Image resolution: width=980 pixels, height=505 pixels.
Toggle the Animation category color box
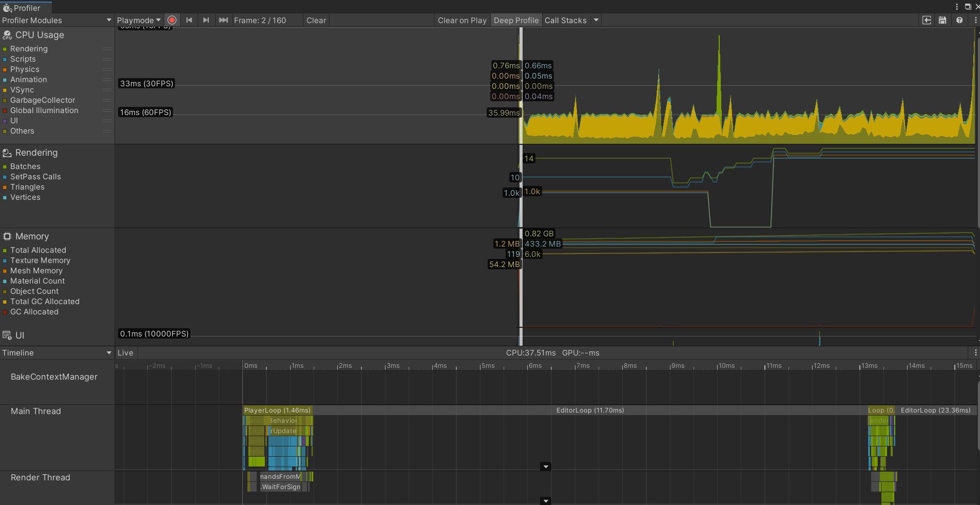(x=5, y=80)
